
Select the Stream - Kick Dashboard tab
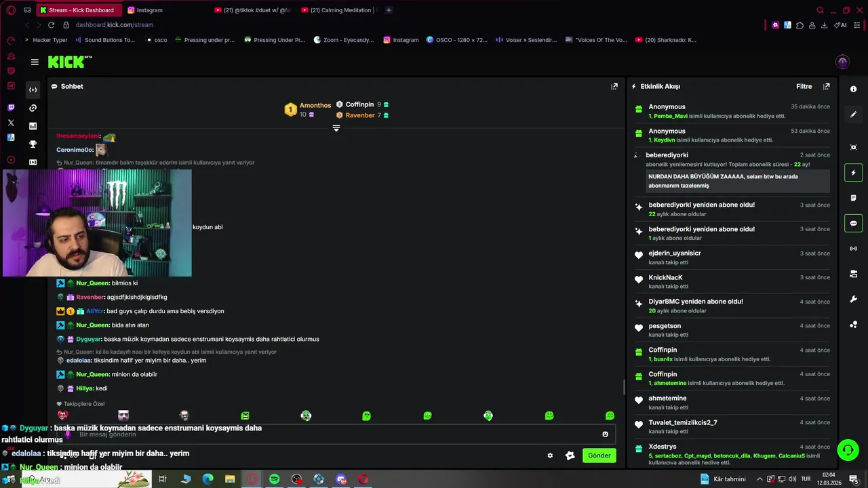(80, 10)
